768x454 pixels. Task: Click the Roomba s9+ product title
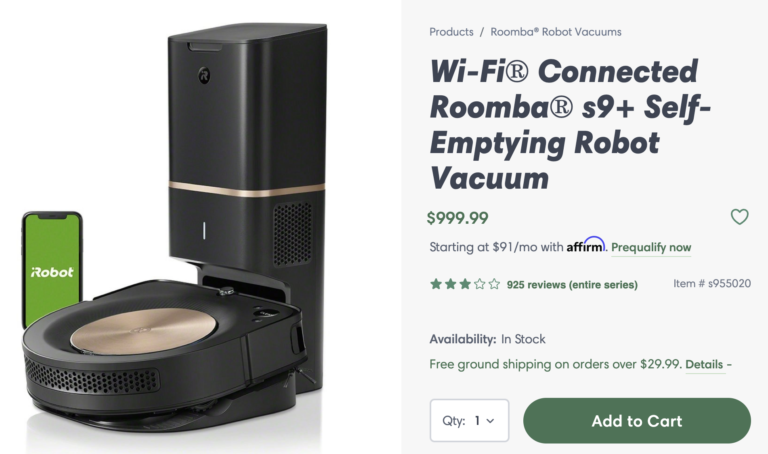[563, 125]
